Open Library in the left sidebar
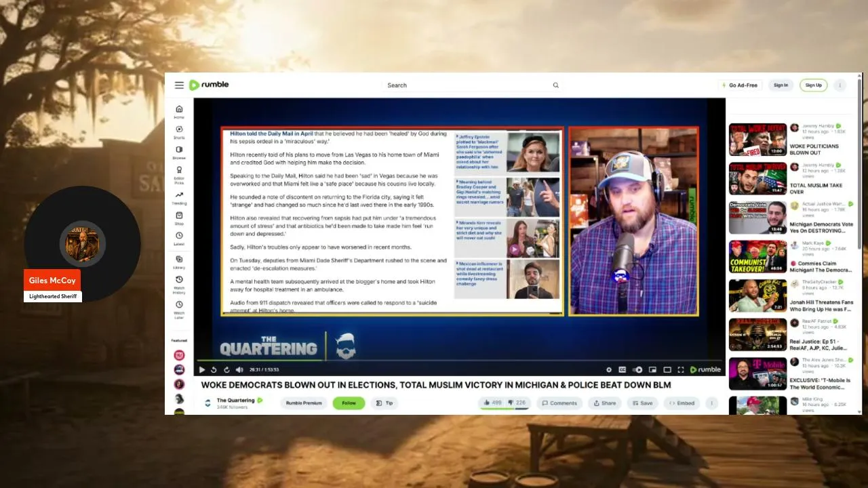Viewport: 868px width, 488px height. click(x=179, y=261)
